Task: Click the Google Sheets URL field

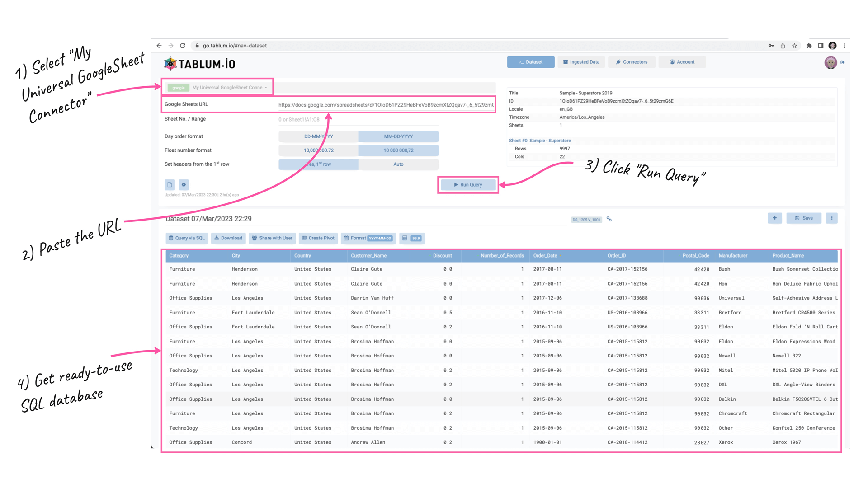Action: (x=386, y=104)
